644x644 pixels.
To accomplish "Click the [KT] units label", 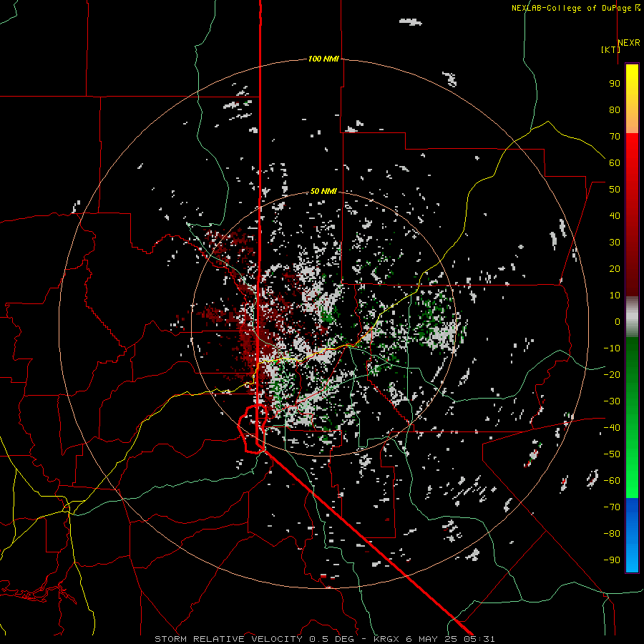I will tap(610, 49).
